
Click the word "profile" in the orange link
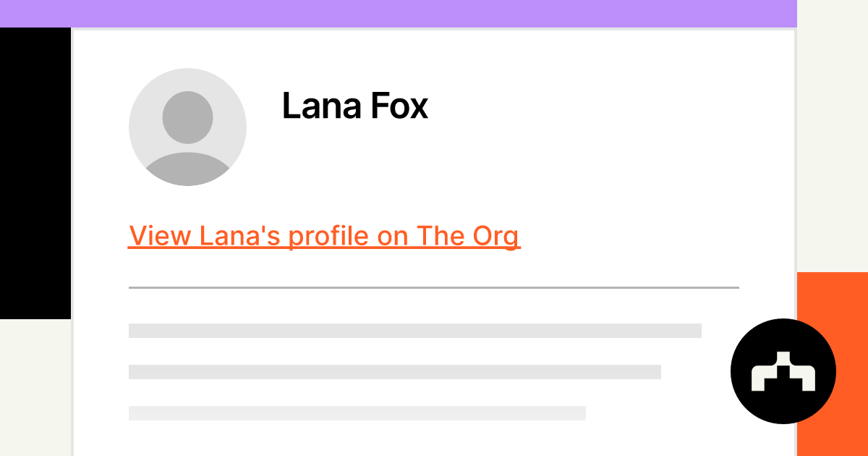[x=328, y=236]
